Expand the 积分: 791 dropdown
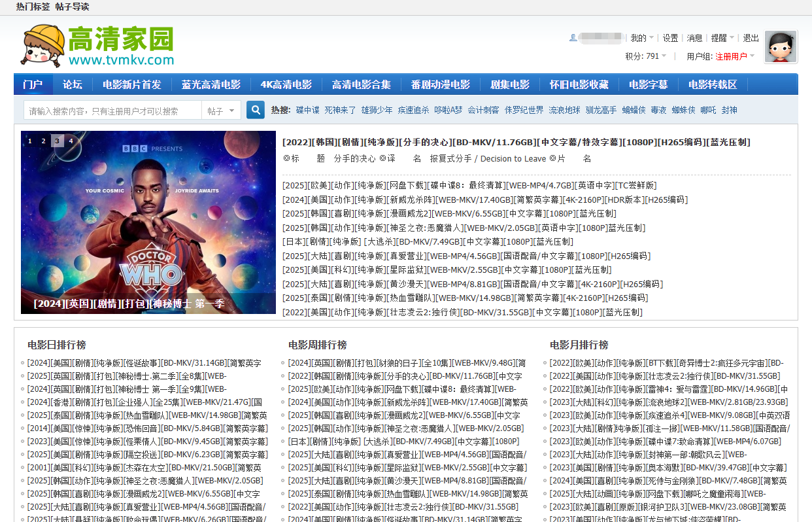 (646, 56)
